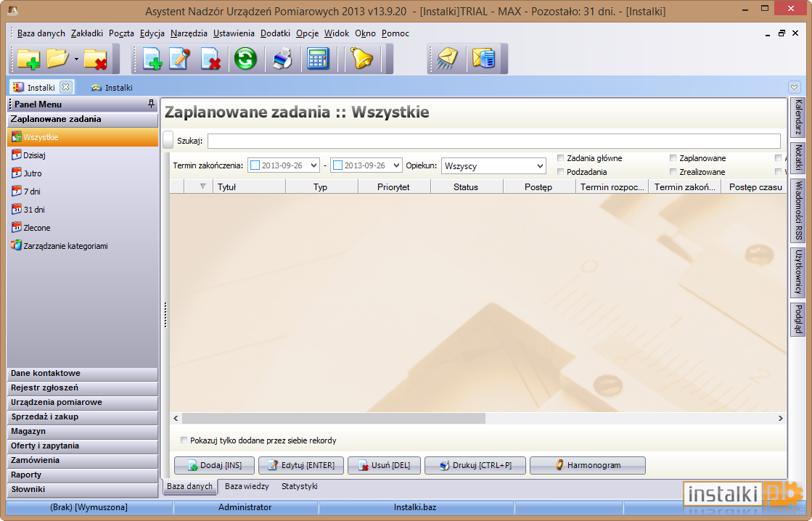
Task: Open the calculator toolbar icon
Action: [318, 59]
